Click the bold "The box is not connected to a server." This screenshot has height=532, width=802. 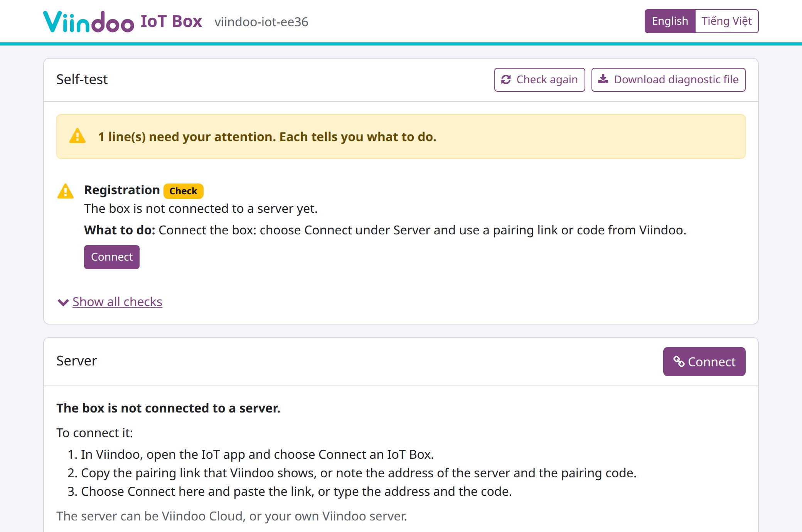pyautogui.click(x=168, y=408)
